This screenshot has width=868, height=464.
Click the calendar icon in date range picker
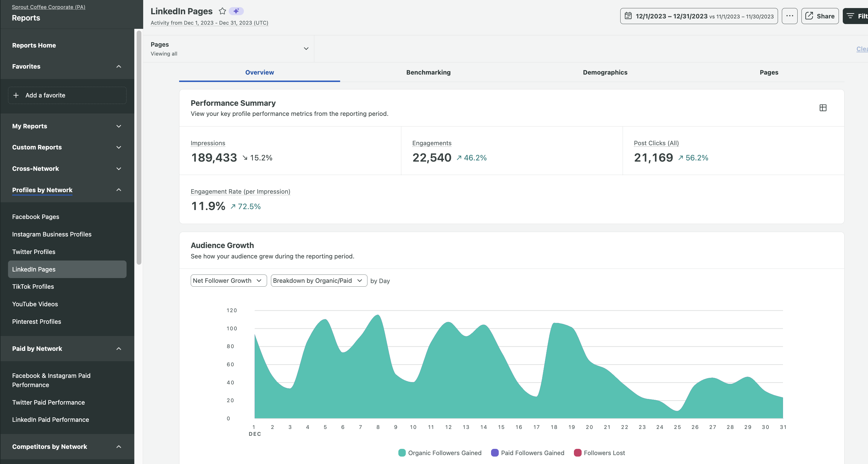coord(628,16)
